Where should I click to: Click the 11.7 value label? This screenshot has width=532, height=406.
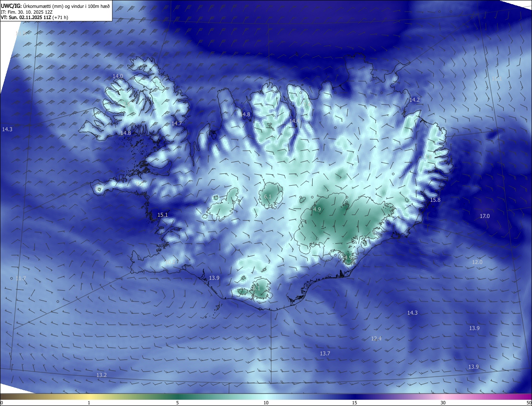tap(21, 279)
